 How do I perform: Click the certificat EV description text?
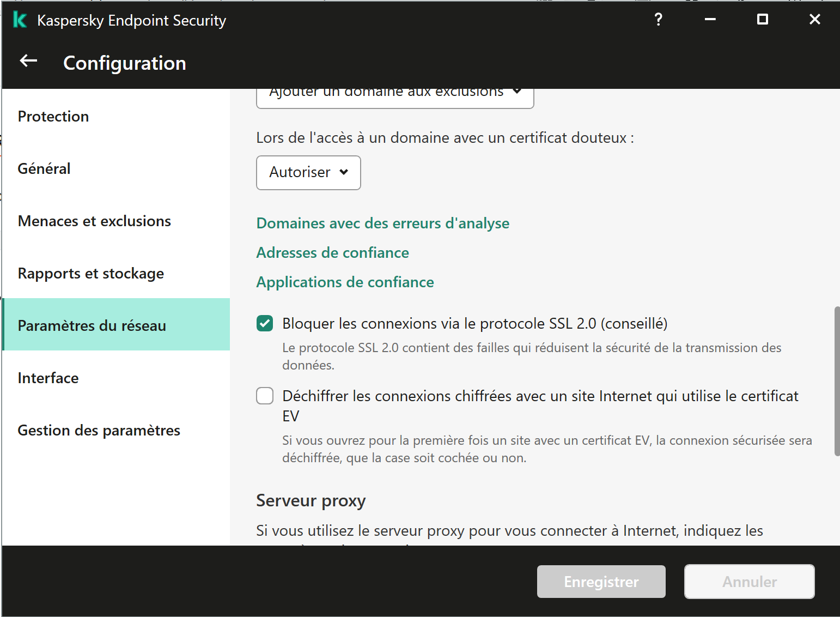[547, 449]
